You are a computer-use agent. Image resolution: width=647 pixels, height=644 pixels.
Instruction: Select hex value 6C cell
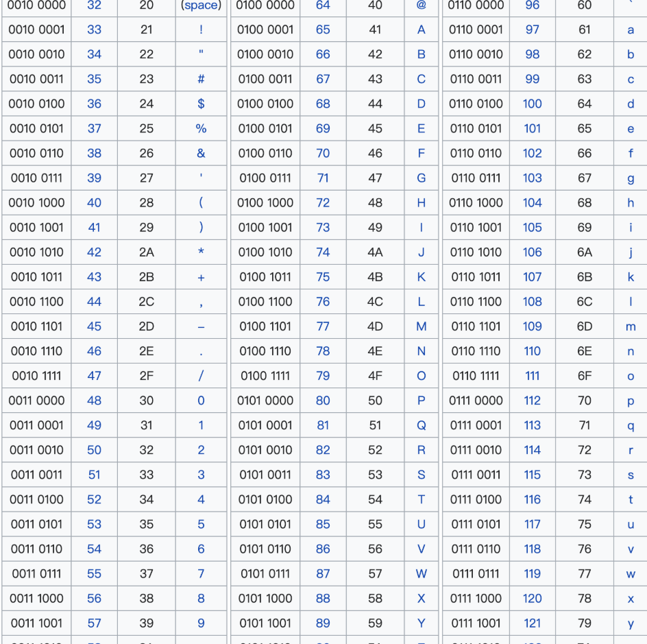[x=585, y=302]
